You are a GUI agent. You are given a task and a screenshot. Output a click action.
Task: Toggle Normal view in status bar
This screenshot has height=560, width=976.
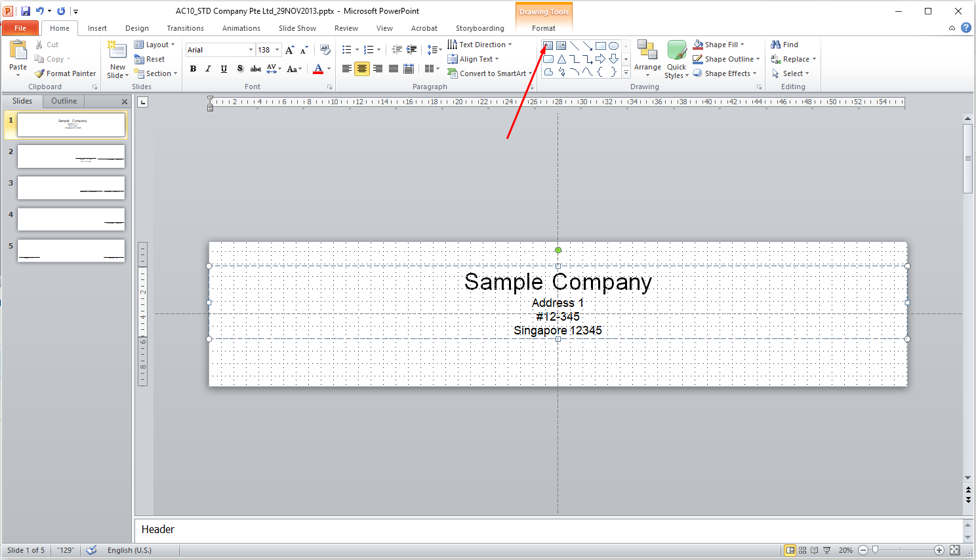790,550
